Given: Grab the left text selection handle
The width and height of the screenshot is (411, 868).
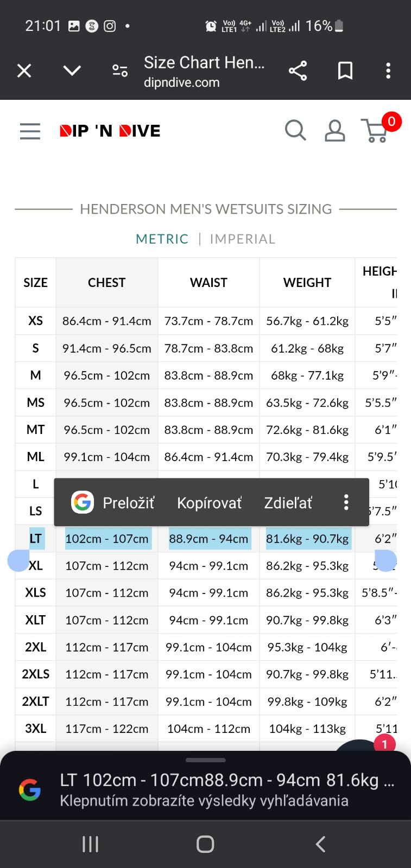Looking at the screenshot, I should click(x=18, y=560).
